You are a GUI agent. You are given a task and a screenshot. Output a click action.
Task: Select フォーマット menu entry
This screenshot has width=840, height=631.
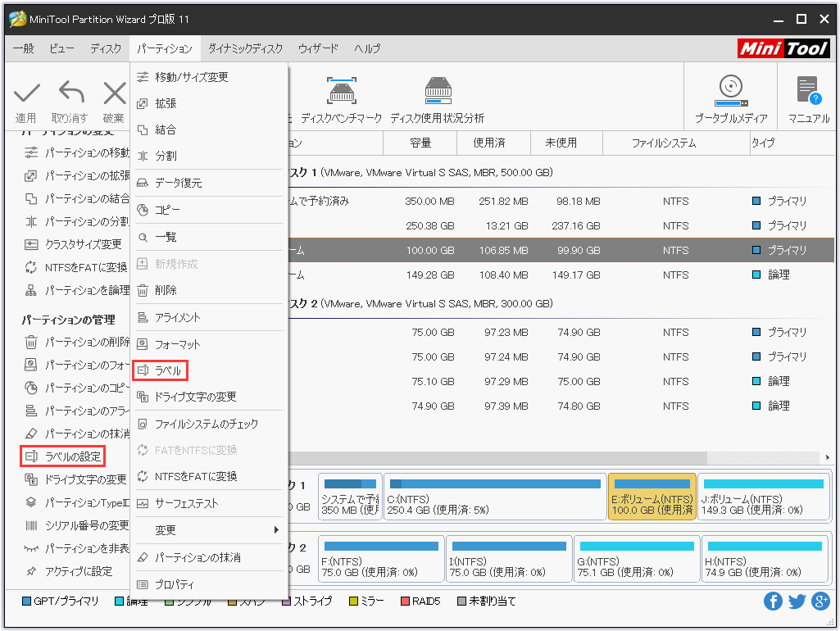tap(209, 344)
